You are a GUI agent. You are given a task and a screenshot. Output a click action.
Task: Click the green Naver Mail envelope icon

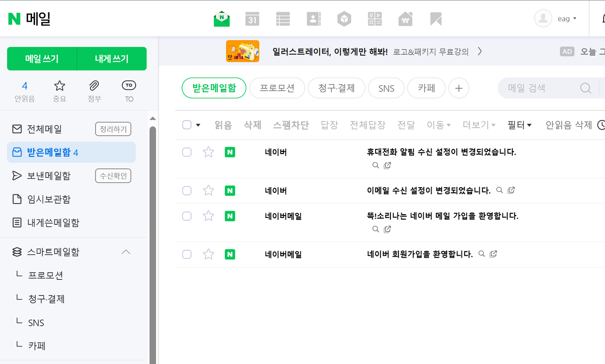[x=222, y=19]
